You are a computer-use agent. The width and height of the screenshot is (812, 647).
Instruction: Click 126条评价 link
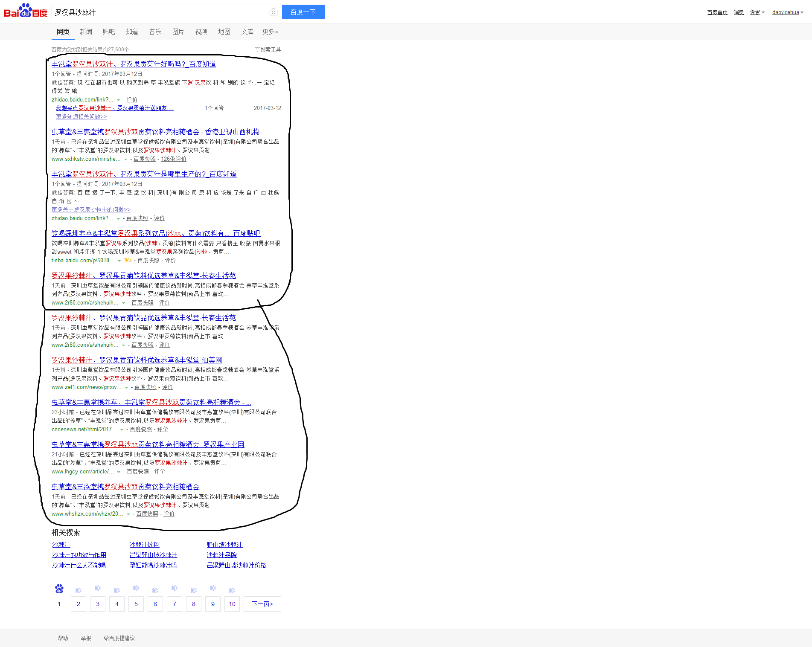coord(174,159)
